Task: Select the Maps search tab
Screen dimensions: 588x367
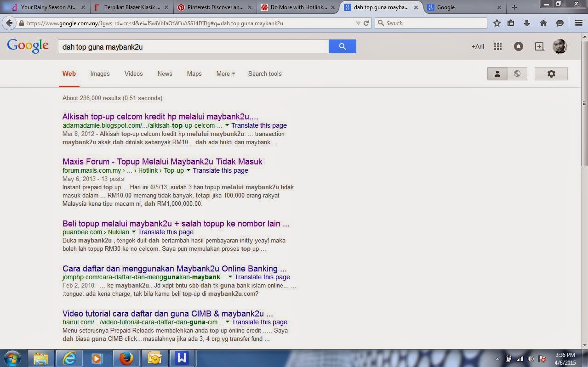Action: tap(194, 73)
